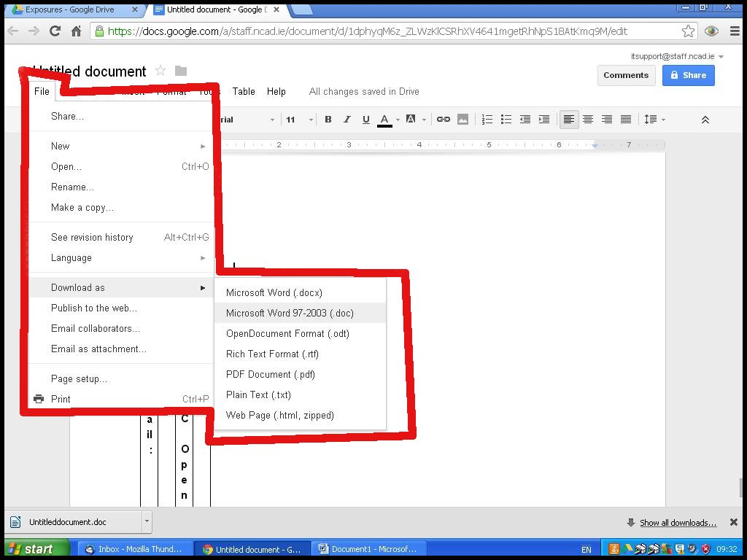The width and height of the screenshot is (747, 560).
Task: Download as Rich Text Format (.rtf)
Action: tap(300, 354)
